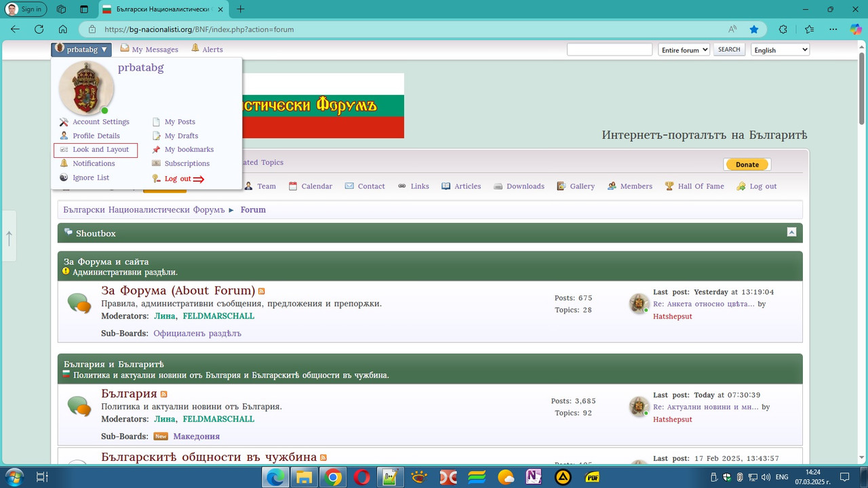
Task: Open volume control in system tray
Action: 766,477
